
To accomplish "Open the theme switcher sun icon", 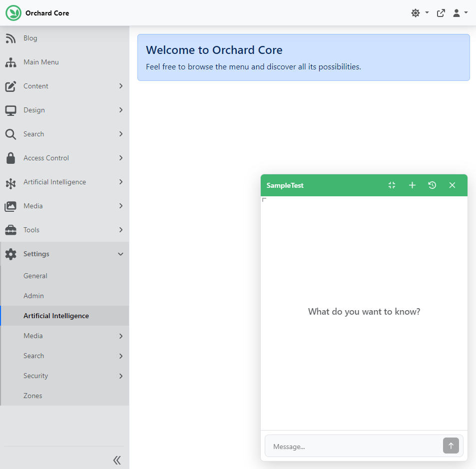I will 415,13.
